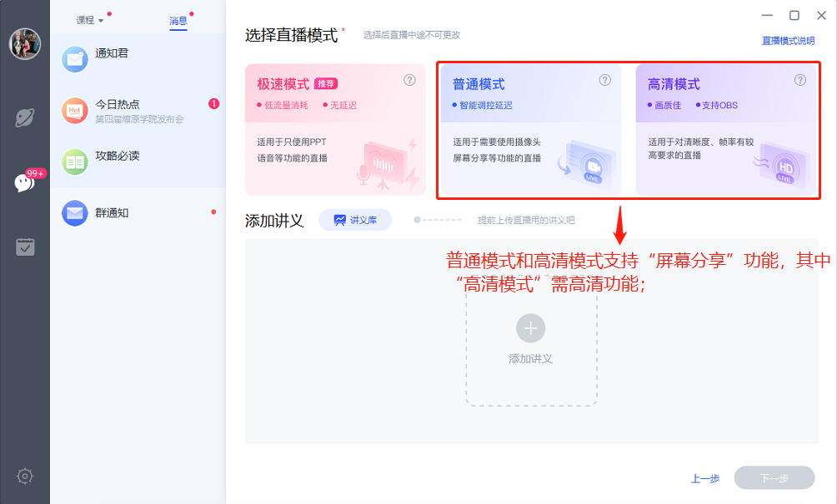
Task: Open the help icon on 极速模式 card
Action: tap(408, 79)
